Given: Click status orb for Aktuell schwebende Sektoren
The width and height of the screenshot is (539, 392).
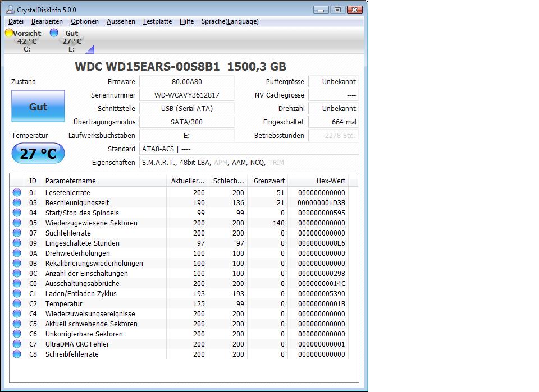Looking at the screenshot, I should (x=17, y=324).
